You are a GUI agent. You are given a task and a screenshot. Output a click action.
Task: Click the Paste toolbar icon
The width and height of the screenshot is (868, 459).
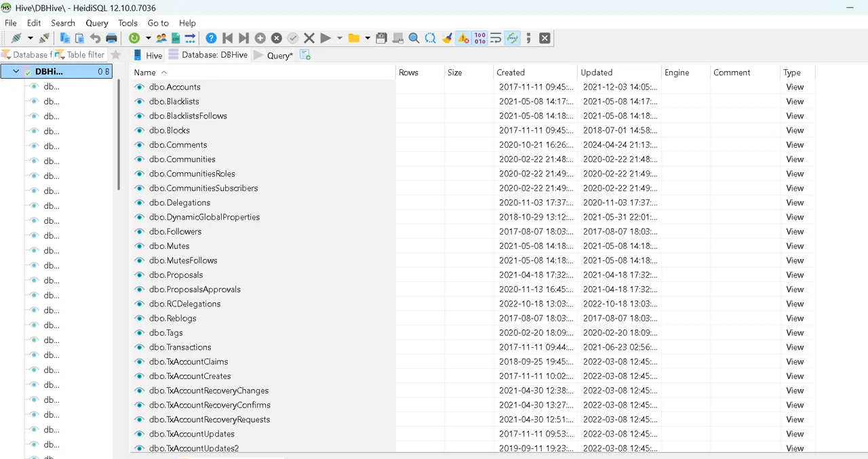(x=80, y=38)
